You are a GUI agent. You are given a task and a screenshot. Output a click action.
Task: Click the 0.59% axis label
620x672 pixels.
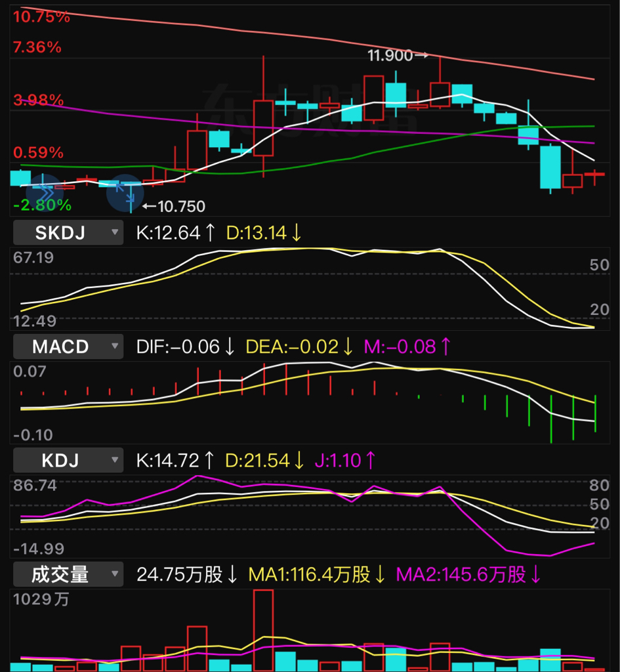(38, 152)
